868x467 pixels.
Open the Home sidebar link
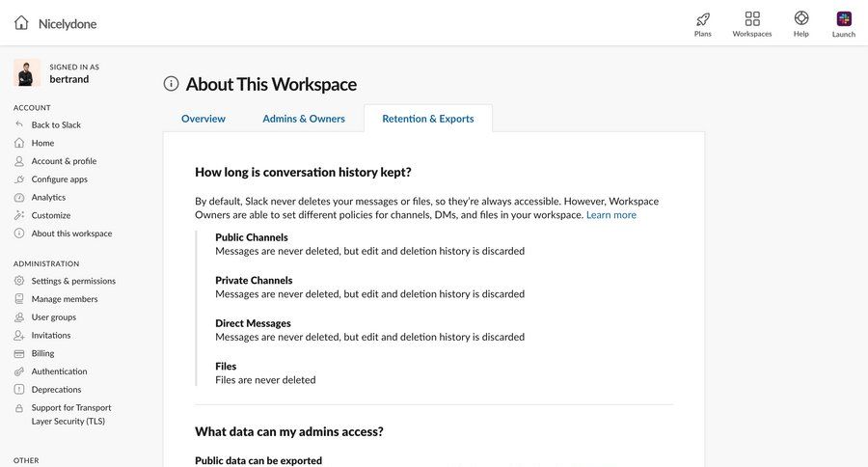click(x=42, y=143)
